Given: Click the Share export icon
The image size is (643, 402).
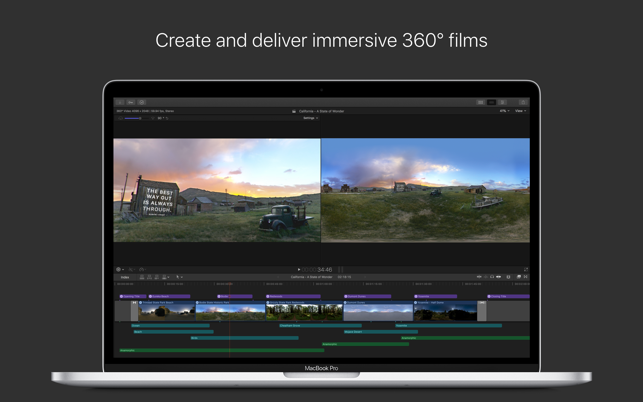Looking at the screenshot, I should point(523,102).
